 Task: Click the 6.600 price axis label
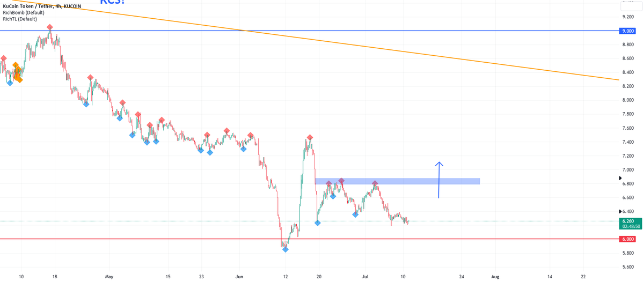coord(628,198)
